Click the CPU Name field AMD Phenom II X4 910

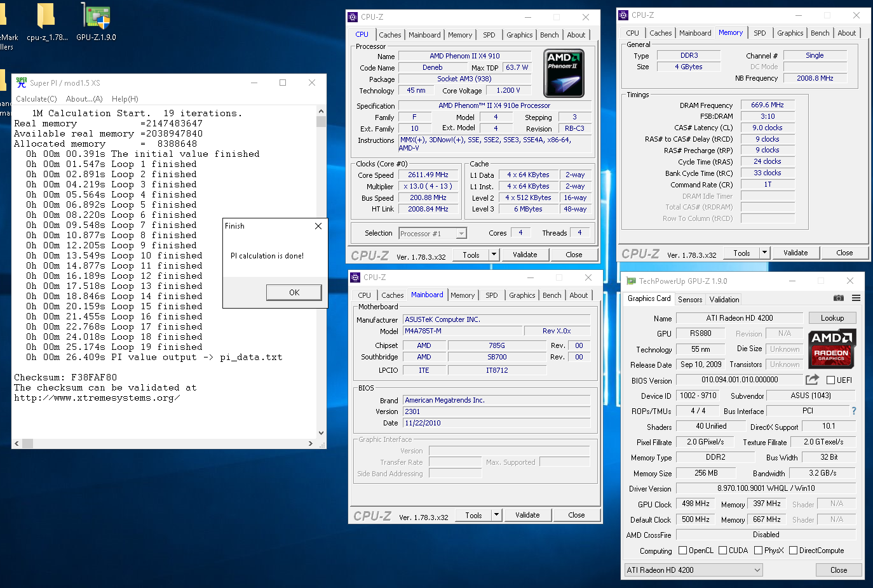point(464,56)
